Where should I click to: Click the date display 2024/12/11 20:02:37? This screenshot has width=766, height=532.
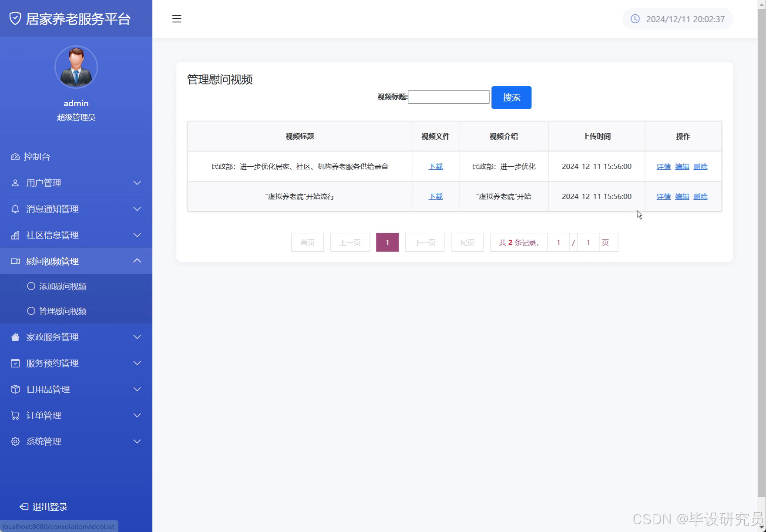click(685, 19)
